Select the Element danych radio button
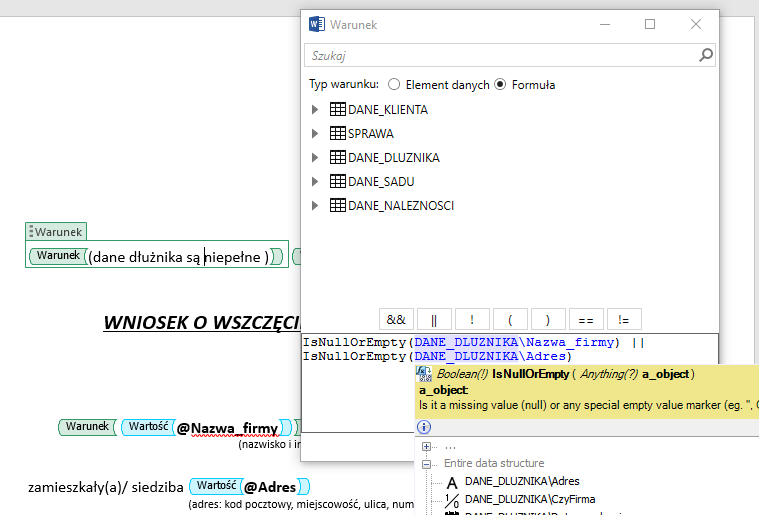759x515 pixels. pos(394,85)
